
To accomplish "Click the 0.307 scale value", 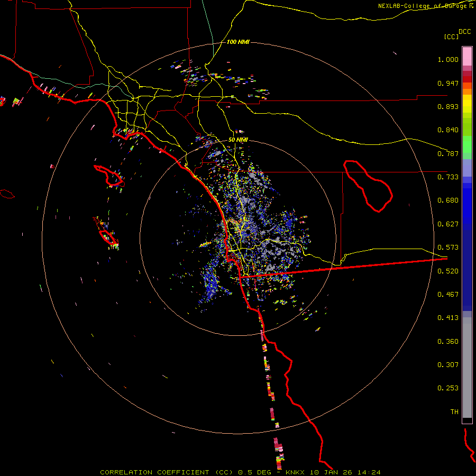I will click(448, 365).
